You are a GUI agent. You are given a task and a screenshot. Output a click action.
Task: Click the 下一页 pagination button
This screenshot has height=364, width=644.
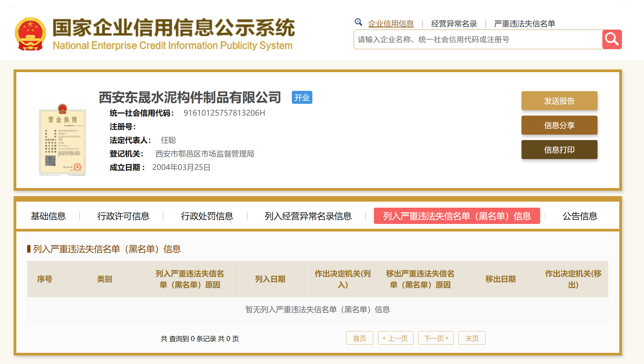(435, 338)
